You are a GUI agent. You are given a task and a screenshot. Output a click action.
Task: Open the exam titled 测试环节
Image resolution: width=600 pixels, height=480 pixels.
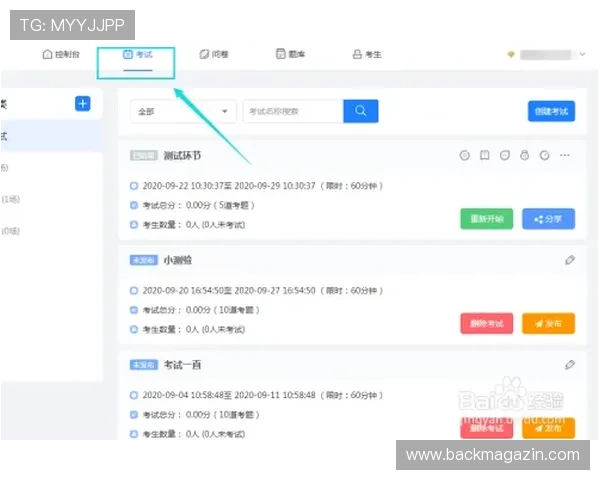point(183,155)
